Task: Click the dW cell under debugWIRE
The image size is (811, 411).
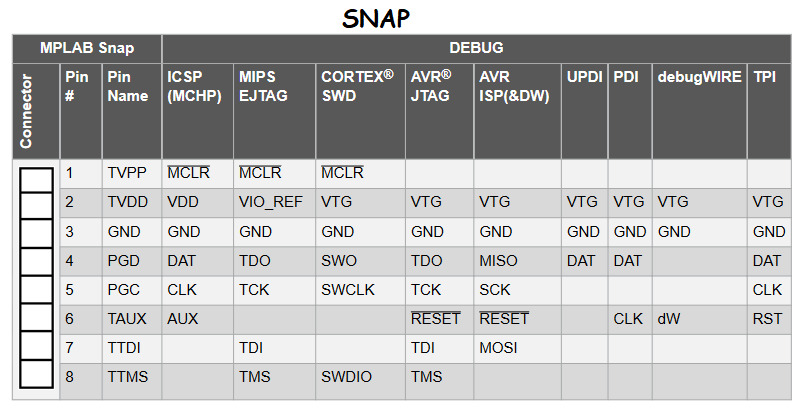Action: [668, 320]
